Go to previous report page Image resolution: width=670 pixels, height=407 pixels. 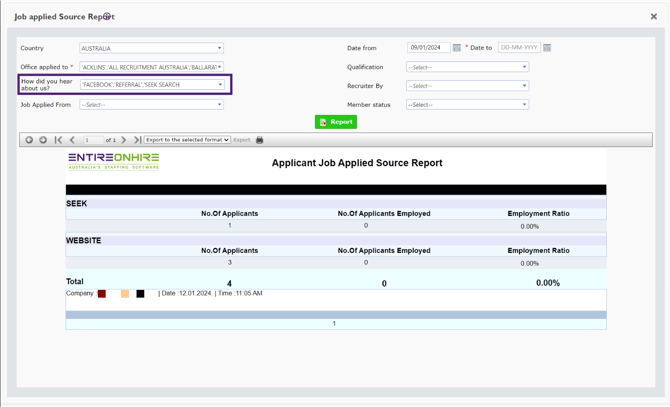[x=72, y=140]
